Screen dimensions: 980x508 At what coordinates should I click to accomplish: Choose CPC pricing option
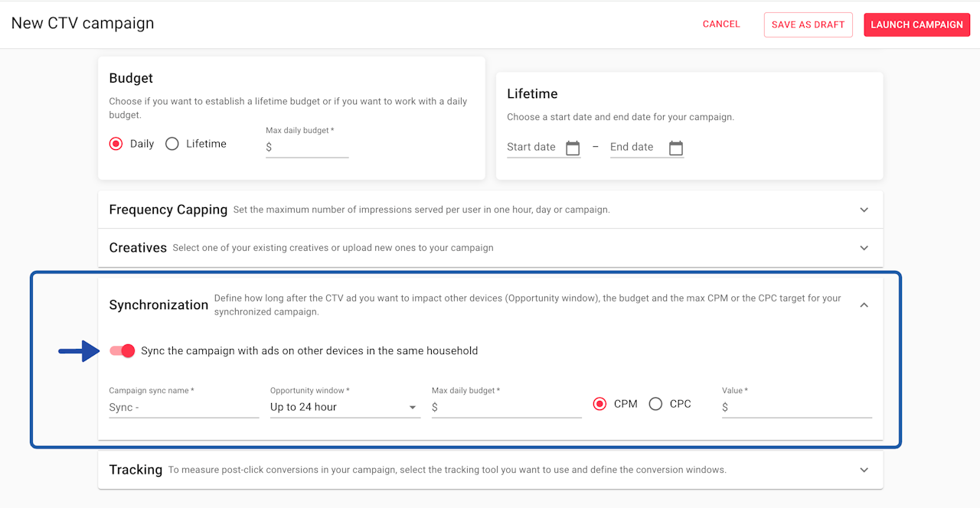pos(655,404)
